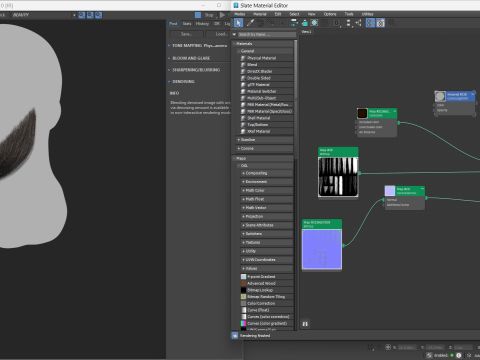Click the third zoom icon in frame buffer
Image resolution: width=480 pixels, height=360 pixels.
click(x=98, y=15)
